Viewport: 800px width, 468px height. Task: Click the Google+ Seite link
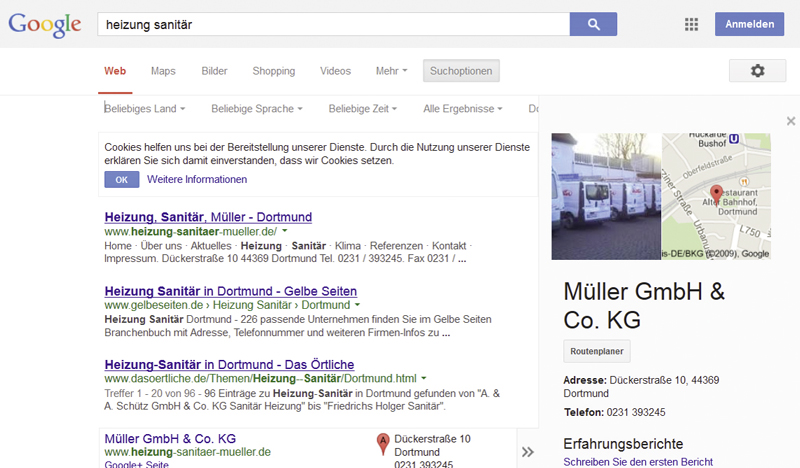point(136,464)
